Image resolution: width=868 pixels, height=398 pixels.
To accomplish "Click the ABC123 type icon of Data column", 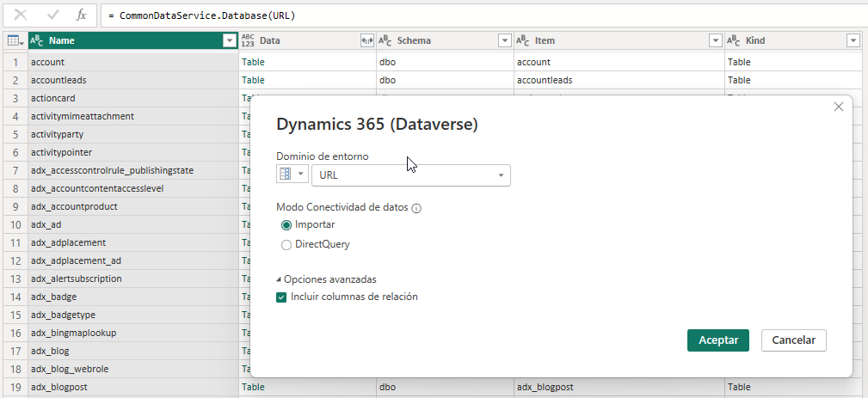I will coord(248,40).
